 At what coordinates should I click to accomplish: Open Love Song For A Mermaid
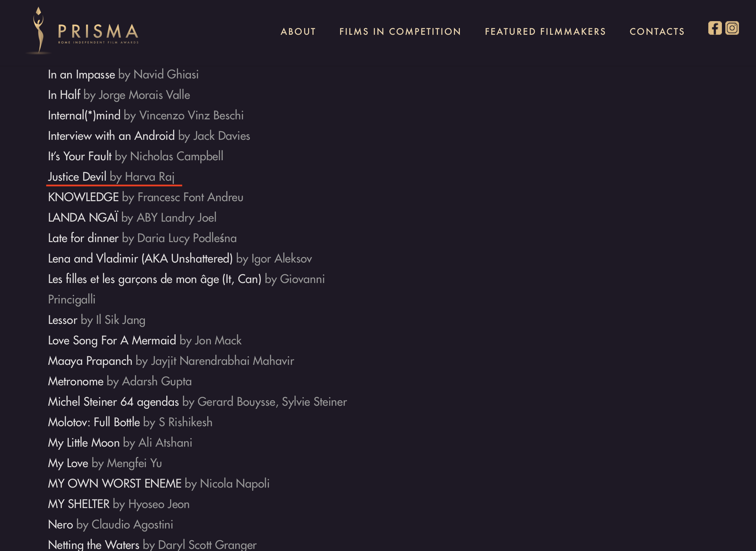pyautogui.click(x=145, y=340)
